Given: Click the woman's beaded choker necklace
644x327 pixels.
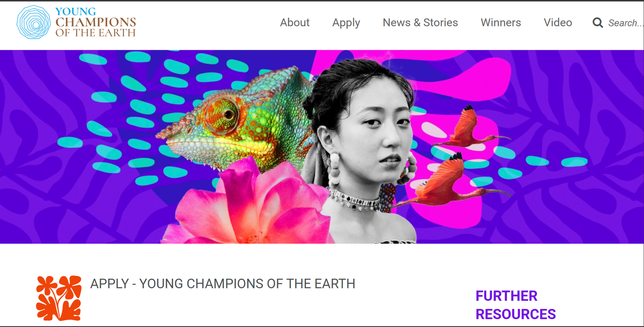Looking at the screenshot, I should [354, 200].
